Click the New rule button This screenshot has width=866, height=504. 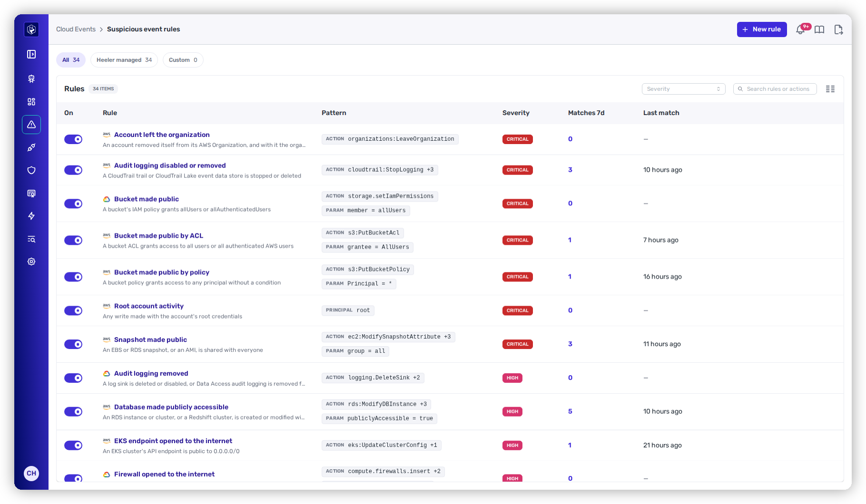click(x=762, y=29)
